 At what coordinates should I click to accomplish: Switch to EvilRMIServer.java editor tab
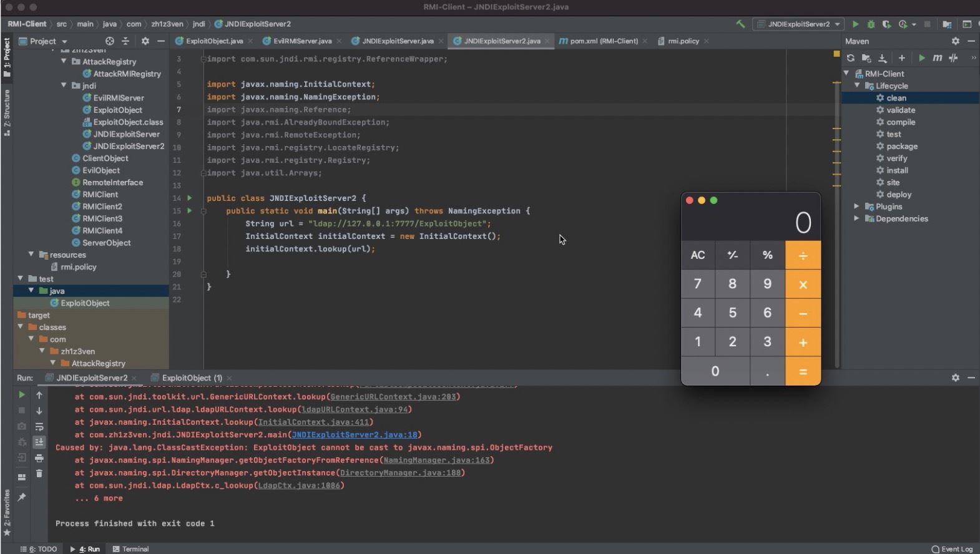(x=302, y=41)
